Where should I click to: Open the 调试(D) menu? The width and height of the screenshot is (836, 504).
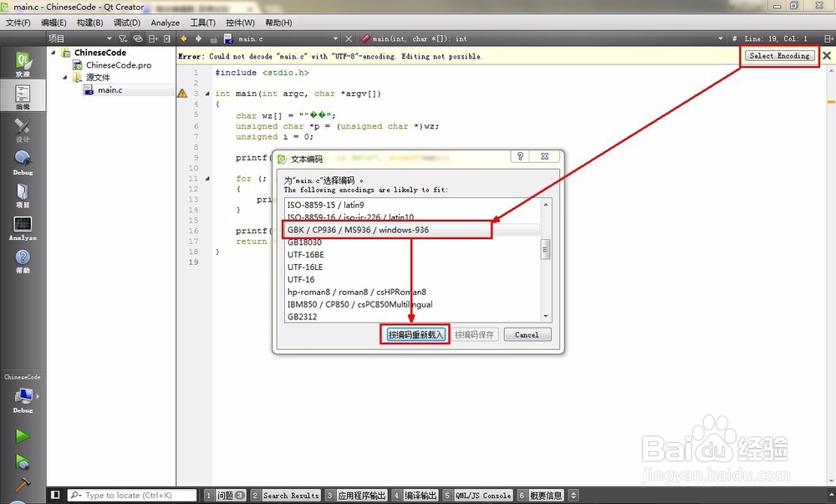point(127,23)
